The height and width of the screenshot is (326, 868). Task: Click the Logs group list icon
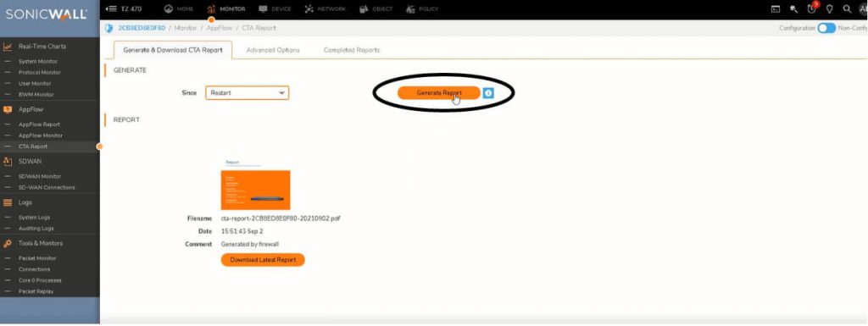[x=8, y=202]
